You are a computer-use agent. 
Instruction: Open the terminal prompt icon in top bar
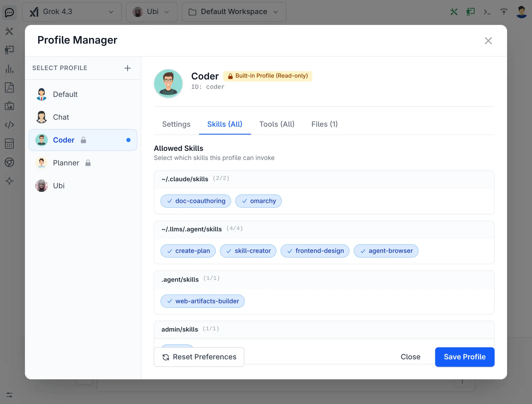pyautogui.click(x=487, y=12)
